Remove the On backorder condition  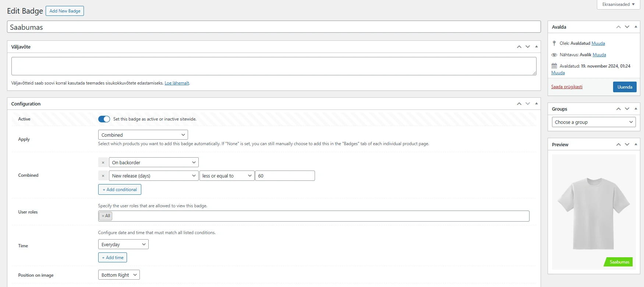pos(103,162)
